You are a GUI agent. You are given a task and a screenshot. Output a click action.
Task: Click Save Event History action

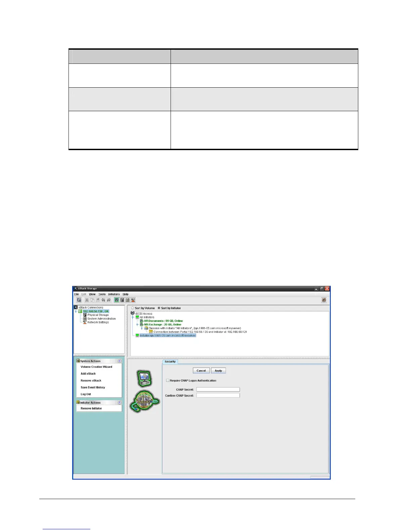pos(93,387)
